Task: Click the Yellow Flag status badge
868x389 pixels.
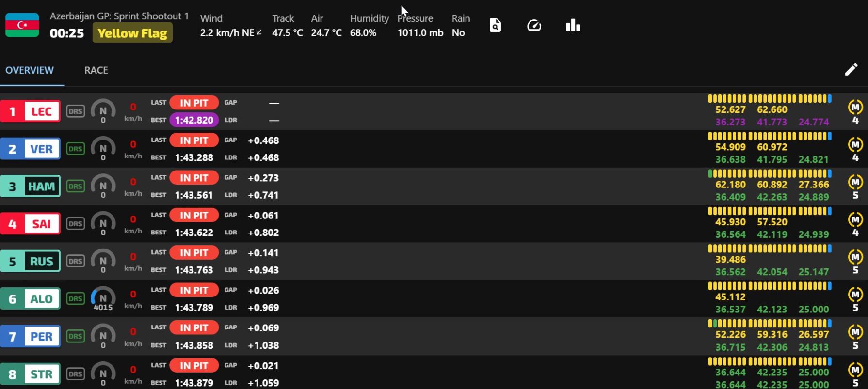Action: pyautogui.click(x=132, y=33)
